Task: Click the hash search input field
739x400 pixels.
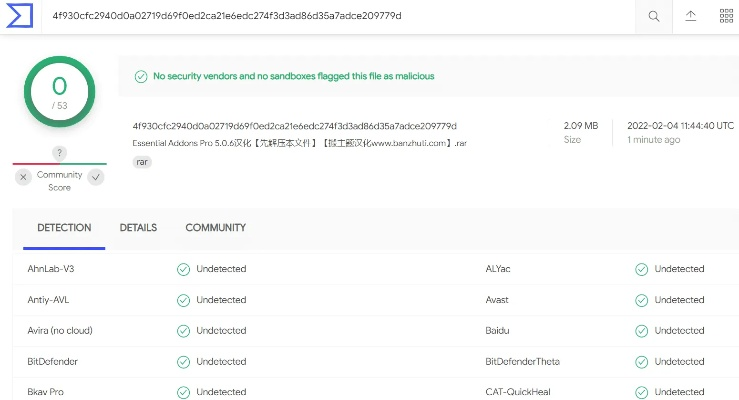Action: click(340, 16)
